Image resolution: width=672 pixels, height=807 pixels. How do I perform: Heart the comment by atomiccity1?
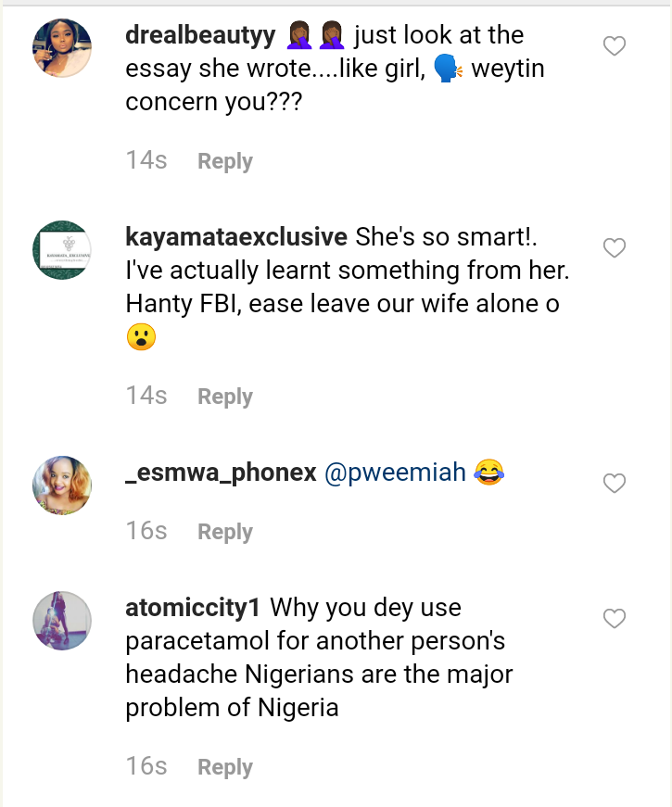(x=615, y=619)
